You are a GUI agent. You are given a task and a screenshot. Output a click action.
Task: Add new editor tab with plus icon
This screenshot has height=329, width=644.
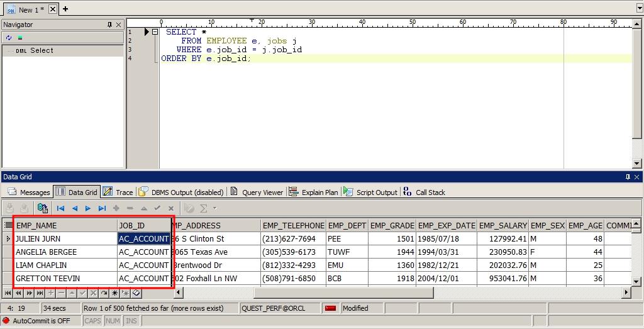click(65, 9)
